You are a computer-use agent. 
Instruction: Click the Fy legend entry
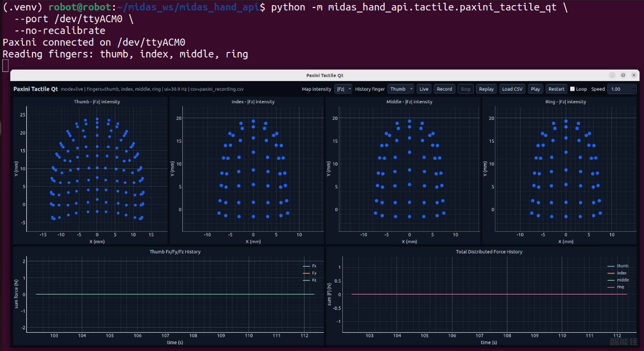(310, 273)
